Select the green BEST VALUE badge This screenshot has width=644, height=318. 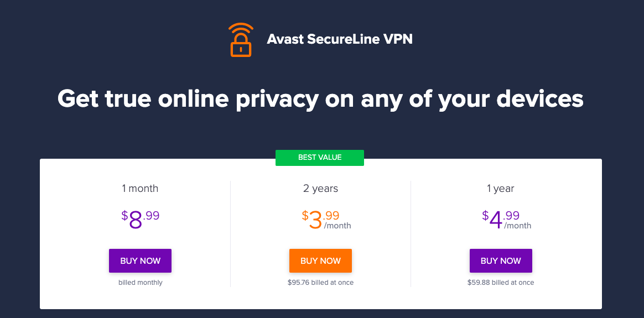pos(320,158)
